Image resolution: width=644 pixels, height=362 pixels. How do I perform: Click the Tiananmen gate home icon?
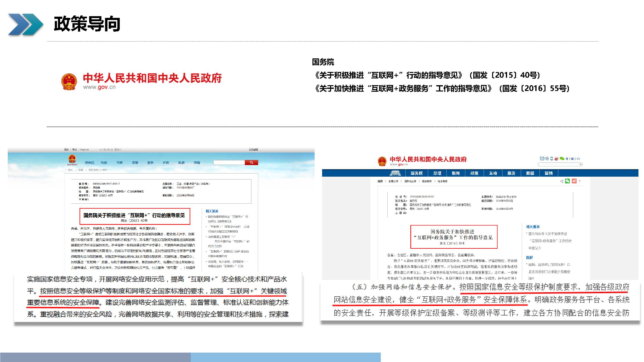(395, 173)
